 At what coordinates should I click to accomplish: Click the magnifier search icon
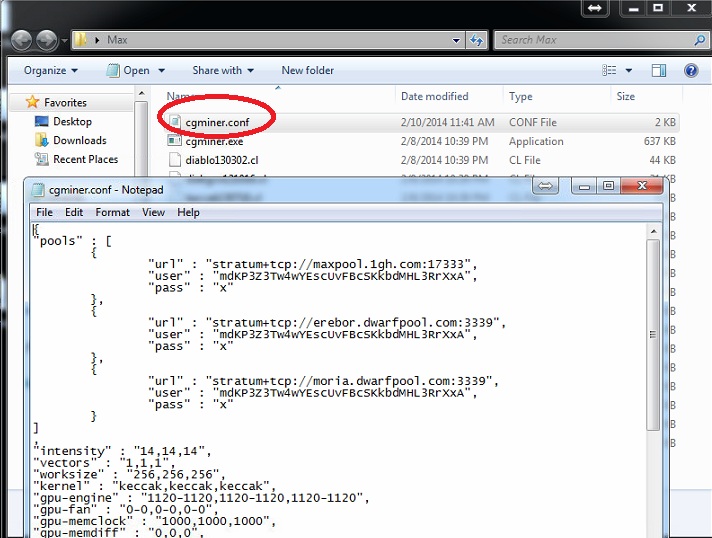pos(700,40)
